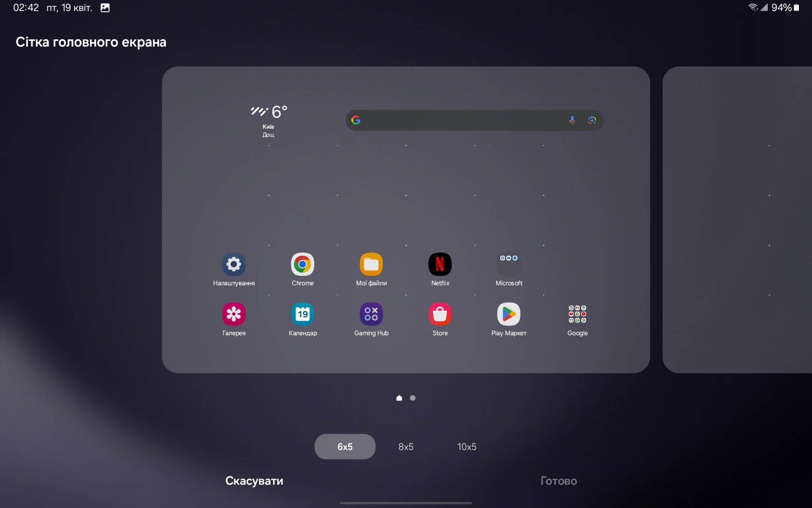Open Chrome browser app

pyautogui.click(x=302, y=264)
